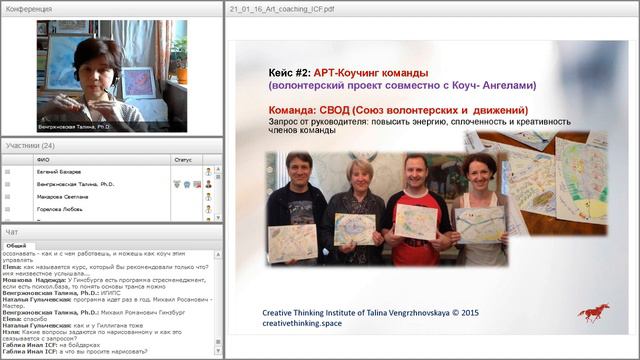Screen dimensions: 640x360
Task: Click the red screen-share status icon for Венгржновская
Action: [x=197, y=184]
